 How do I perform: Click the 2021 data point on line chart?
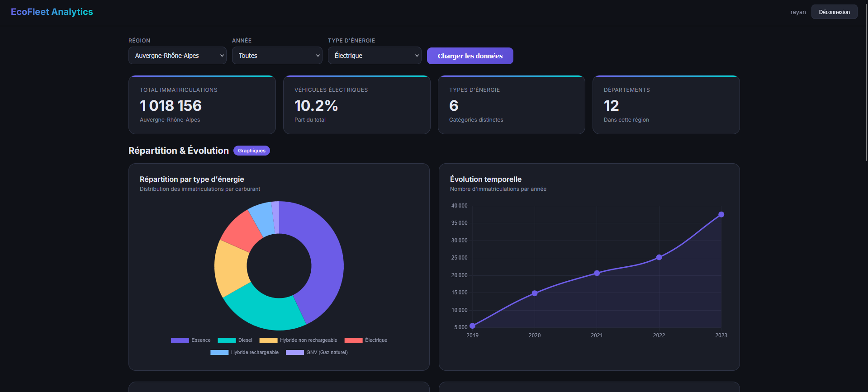tap(597, 273)
